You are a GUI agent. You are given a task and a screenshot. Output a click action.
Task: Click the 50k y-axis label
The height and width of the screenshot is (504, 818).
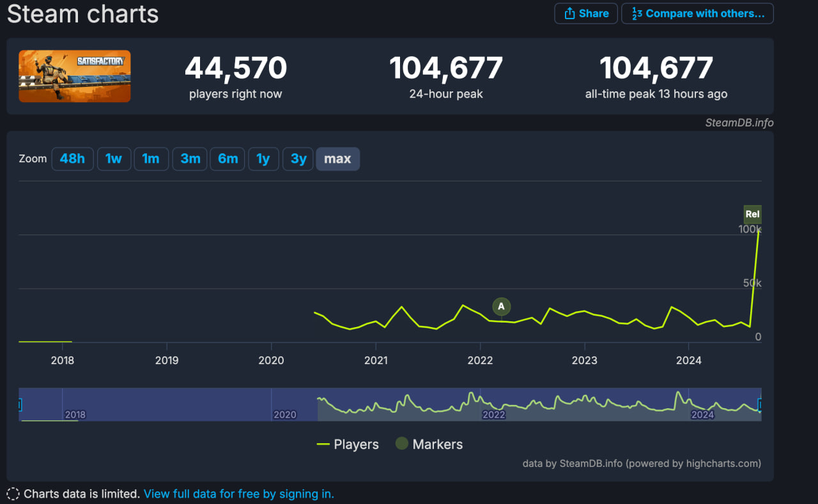(751, 283)
